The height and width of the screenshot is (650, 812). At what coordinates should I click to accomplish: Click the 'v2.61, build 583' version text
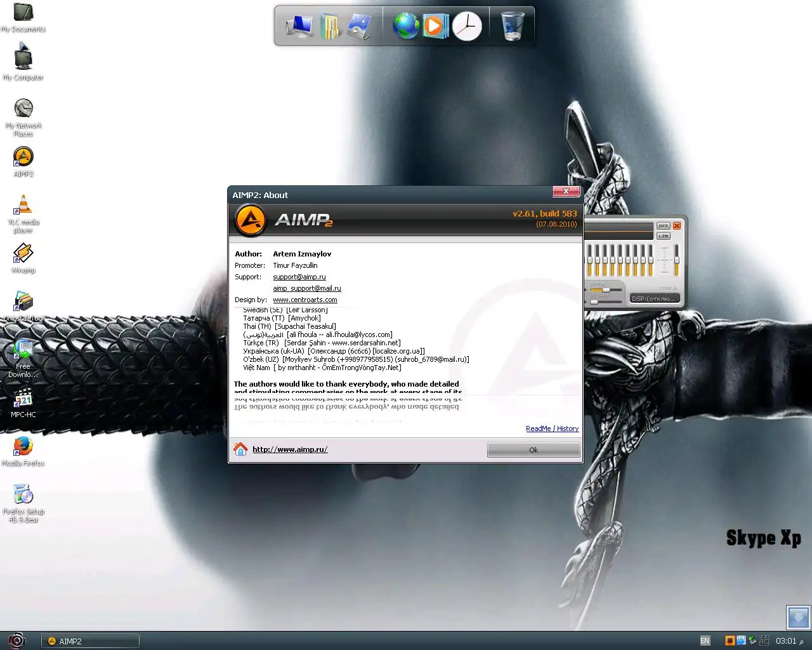545,214
